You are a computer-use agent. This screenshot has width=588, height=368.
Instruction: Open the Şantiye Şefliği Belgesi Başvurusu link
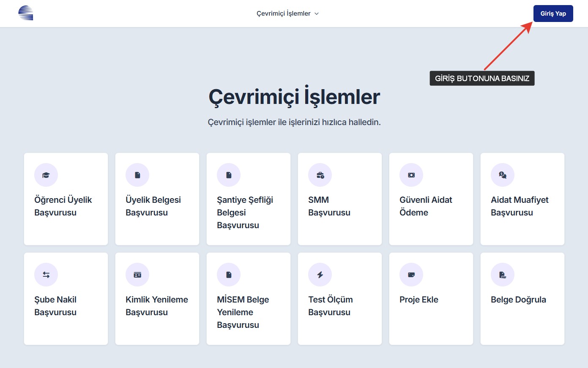tap(245, 213)
